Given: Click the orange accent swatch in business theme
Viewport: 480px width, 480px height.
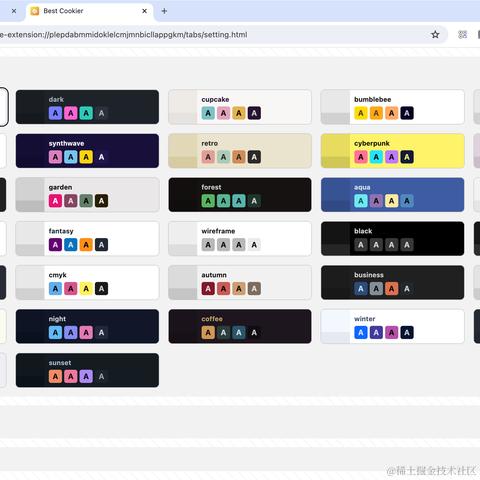Looking at the screenshot, I should point(391,289).
